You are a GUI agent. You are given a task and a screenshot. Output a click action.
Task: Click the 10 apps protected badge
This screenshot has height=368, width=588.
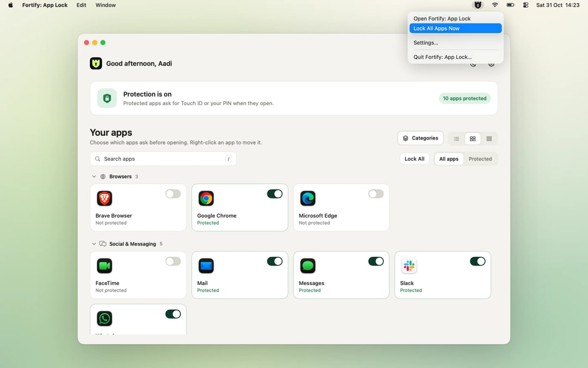pyautogui.click(x=464, y=98)
